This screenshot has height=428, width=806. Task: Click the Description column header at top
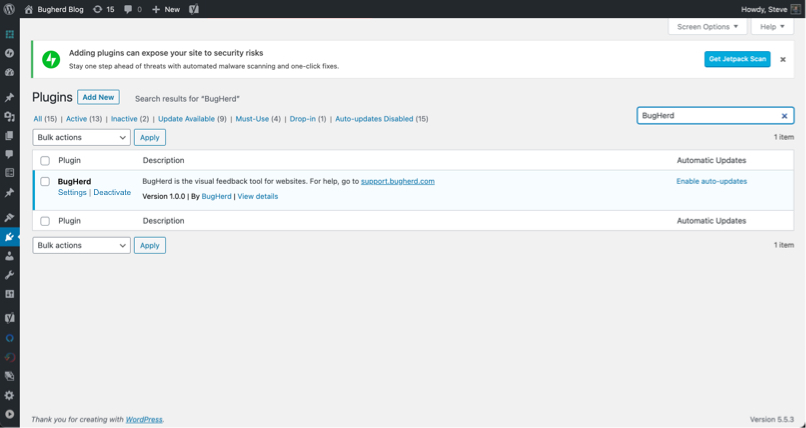pyautogui.click(x=163, y=160)
